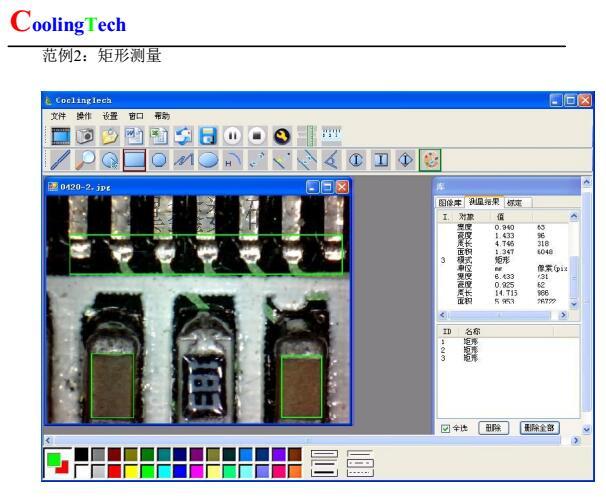Open the video capture filmstrip icon
Image resolution: width=606 pixels, height=503 pixels.
coord(61,136)
